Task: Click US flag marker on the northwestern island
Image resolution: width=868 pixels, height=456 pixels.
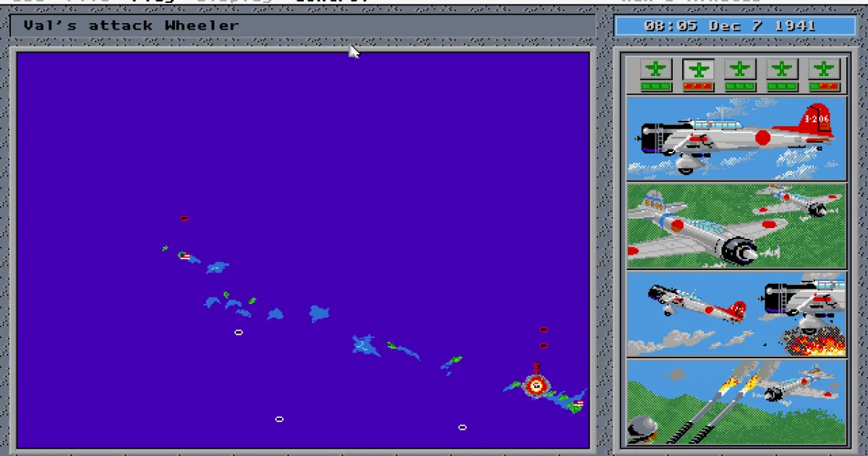Action: click(184, 256)
